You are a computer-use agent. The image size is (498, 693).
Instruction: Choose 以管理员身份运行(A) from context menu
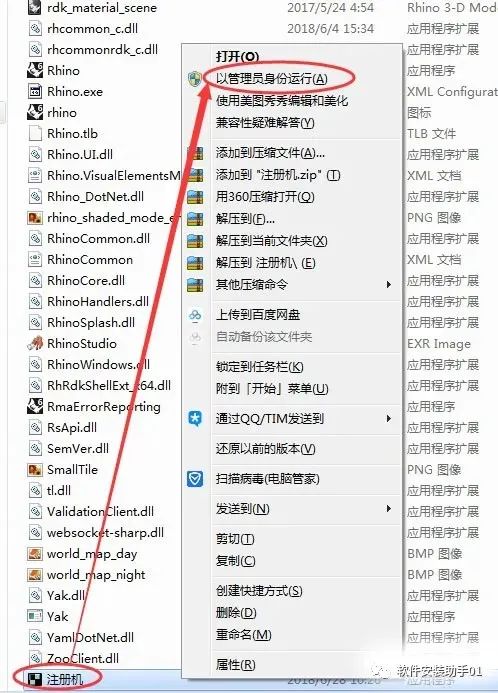271,79
